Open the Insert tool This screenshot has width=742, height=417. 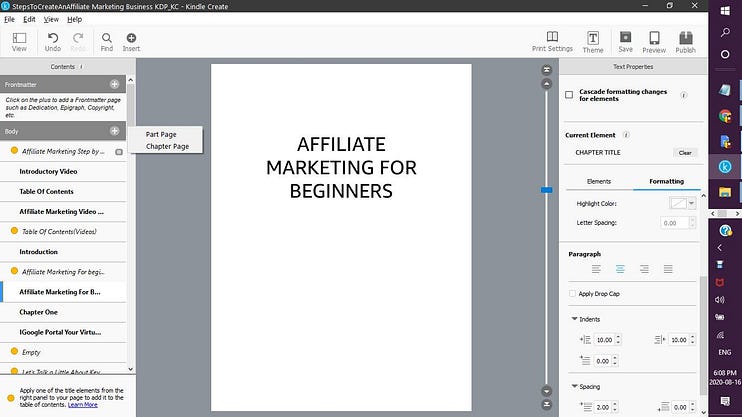(131, 42)
